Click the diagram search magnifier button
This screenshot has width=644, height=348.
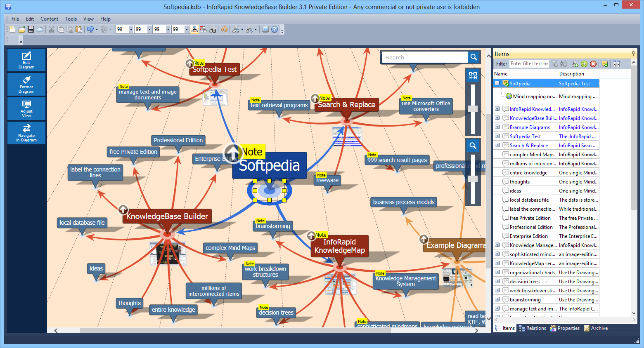point(474,57)
